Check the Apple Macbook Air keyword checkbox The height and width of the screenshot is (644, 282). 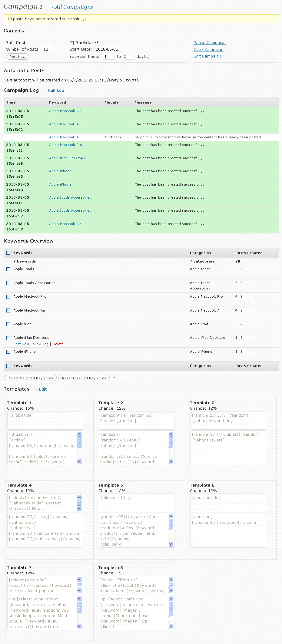point(8,311)
